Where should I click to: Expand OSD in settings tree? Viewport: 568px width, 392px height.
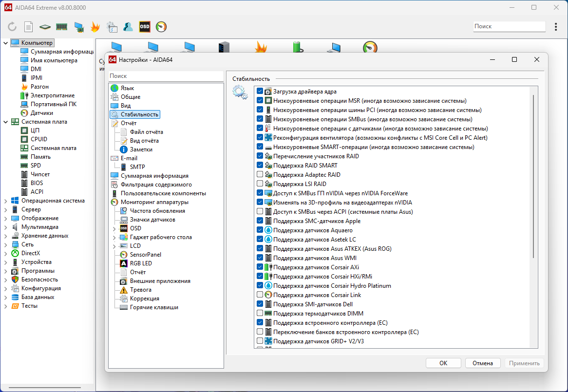(x=114, y=228)
